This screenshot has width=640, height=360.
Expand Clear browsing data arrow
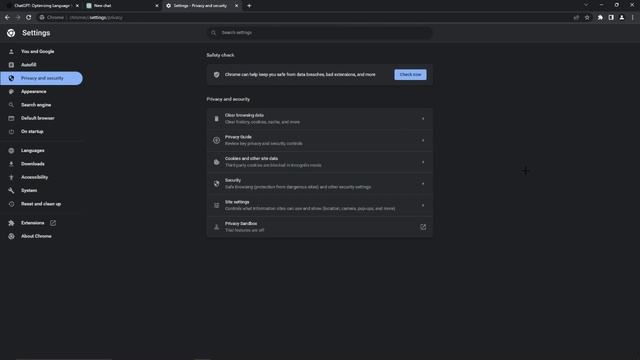[423, 119]
